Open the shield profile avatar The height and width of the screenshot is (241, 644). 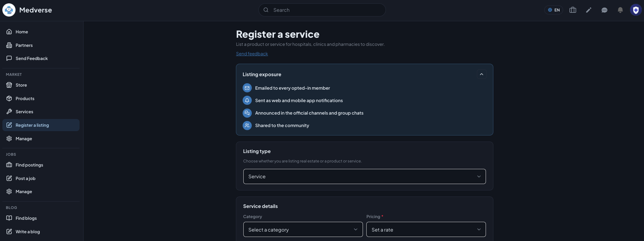tap(636, 10)
